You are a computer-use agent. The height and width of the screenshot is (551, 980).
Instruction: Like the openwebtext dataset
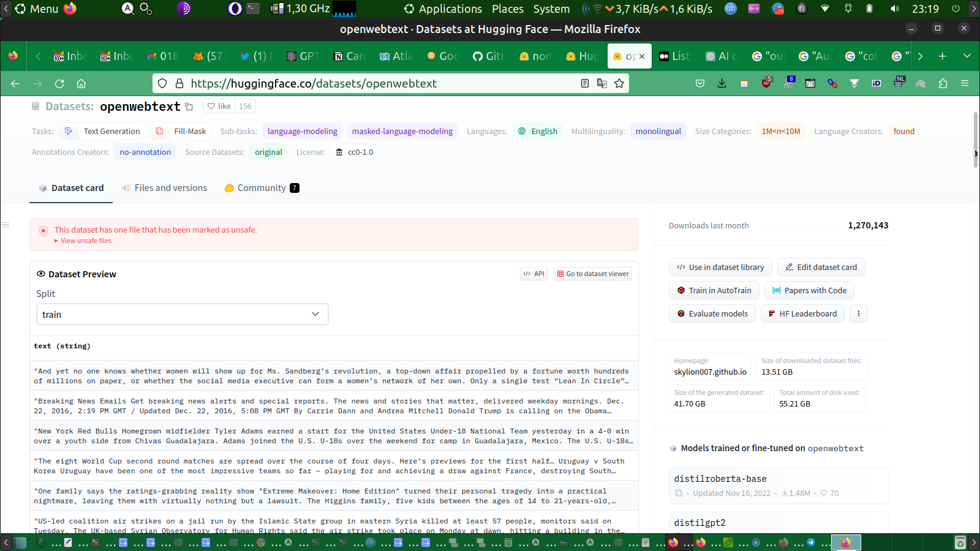[x=219, y=107]
